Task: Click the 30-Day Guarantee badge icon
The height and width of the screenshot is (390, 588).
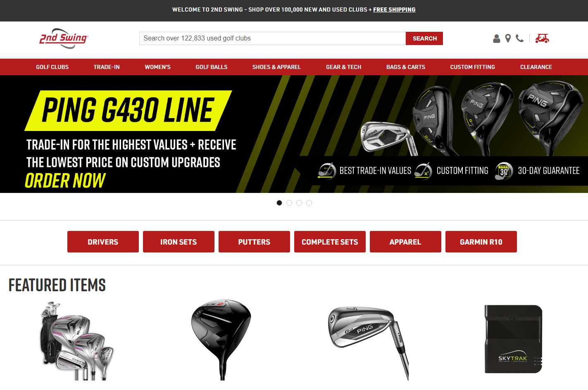Action: (x=504, y=171)
